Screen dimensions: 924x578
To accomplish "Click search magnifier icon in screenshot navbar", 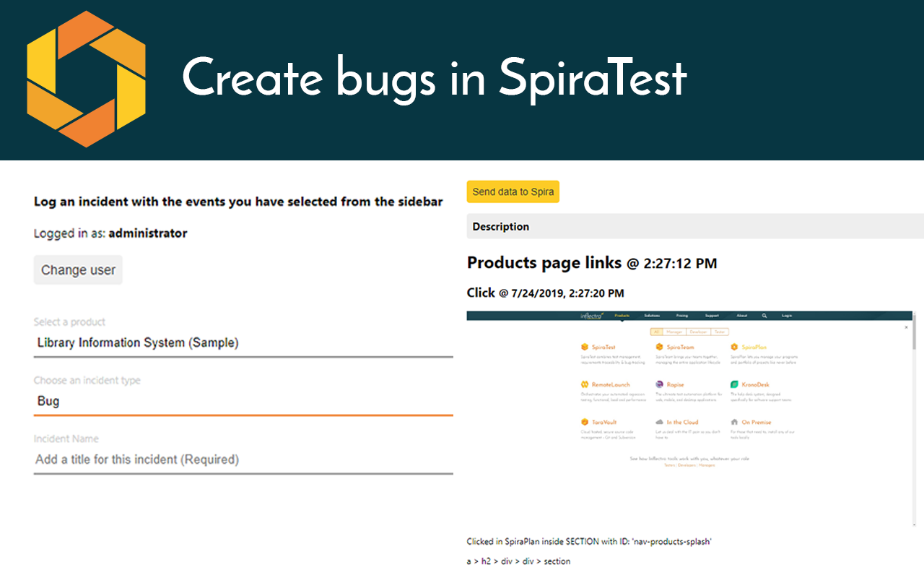I will (764, 316).
